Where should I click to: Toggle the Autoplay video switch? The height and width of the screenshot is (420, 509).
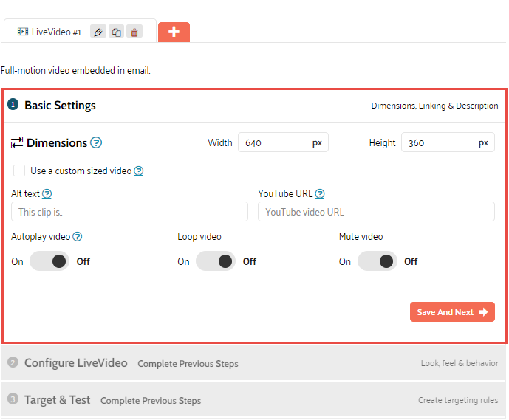click(49, 261)
